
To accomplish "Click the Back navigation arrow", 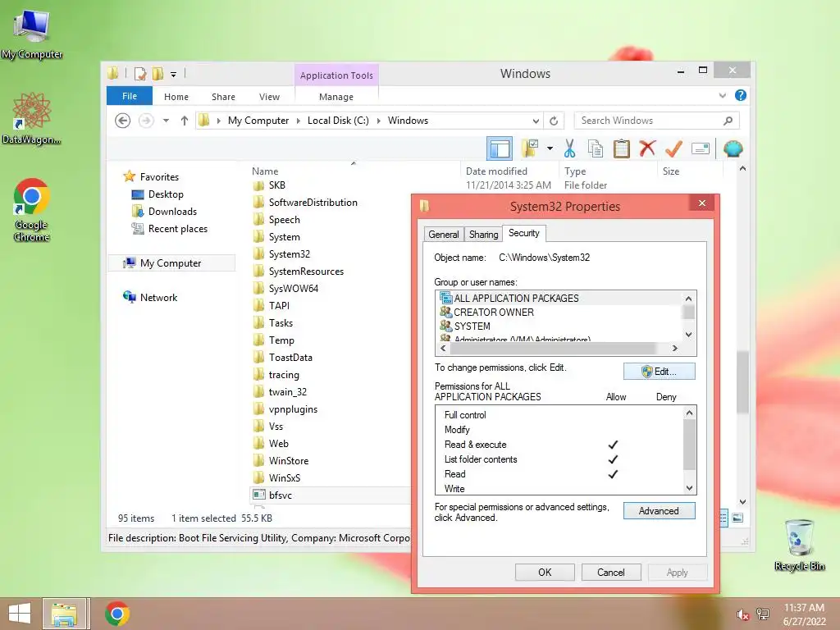I will pyautogui.click(x=123, y=121).
